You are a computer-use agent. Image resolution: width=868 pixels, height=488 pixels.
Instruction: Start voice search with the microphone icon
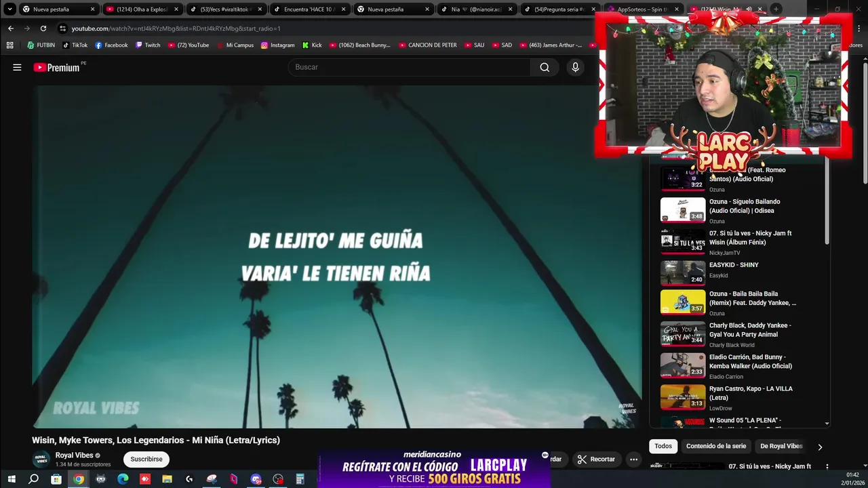point(575,67)
